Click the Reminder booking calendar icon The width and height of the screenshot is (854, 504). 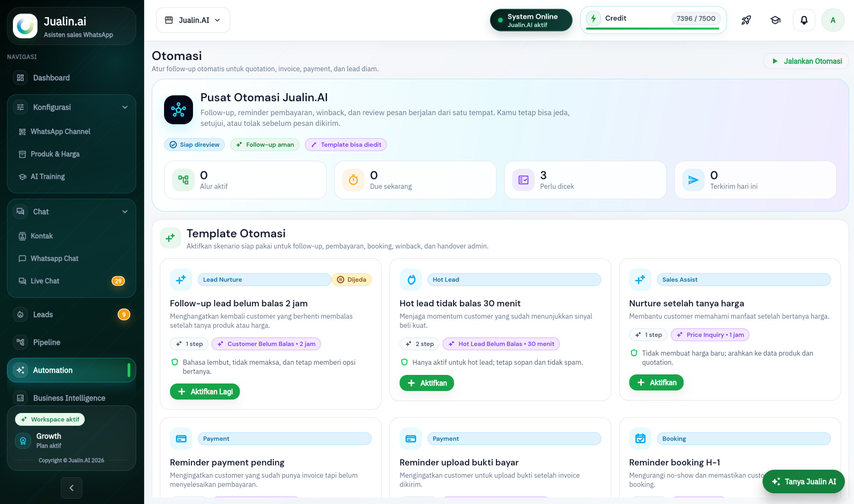[x=640, y=439]
